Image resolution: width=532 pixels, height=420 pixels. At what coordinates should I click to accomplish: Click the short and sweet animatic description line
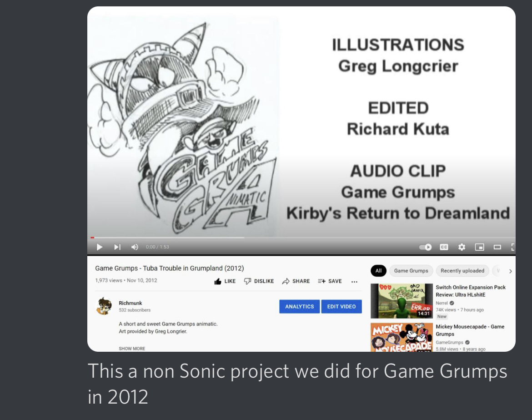168,324
